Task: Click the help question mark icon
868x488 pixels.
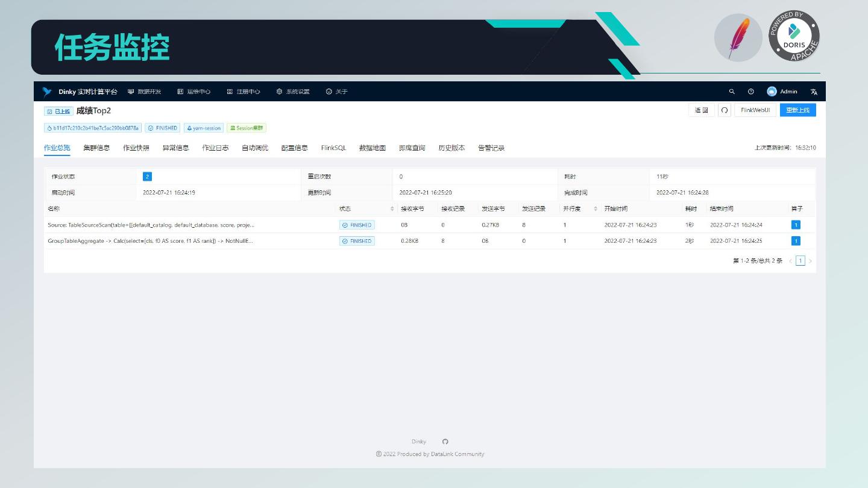Action: coord(750,92)
